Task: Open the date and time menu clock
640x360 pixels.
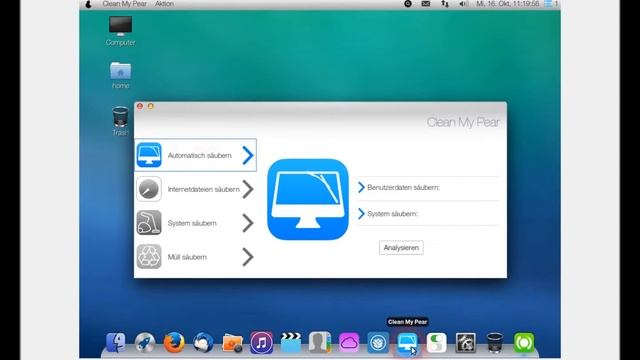Action: click(x=508, y=4)
